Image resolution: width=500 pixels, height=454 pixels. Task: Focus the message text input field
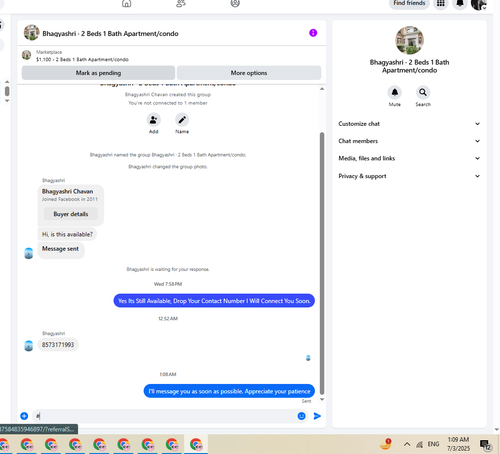[165, 416]
